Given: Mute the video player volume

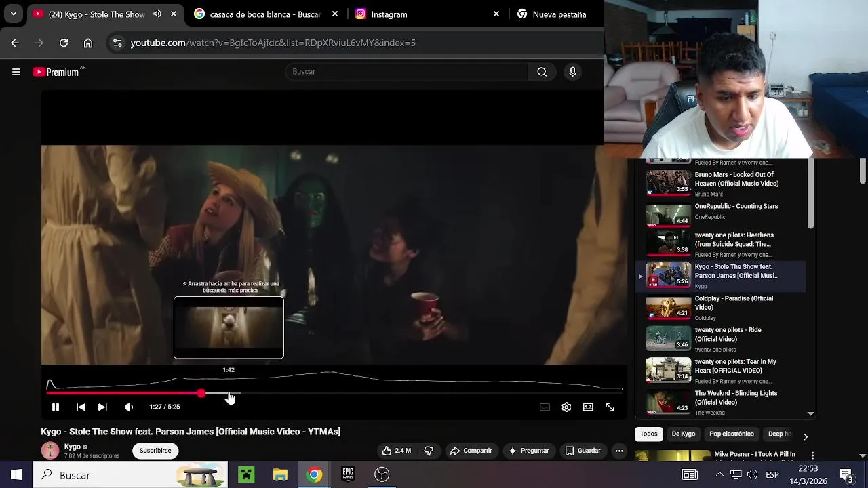Looking at the screenshot, I should click(x=129, y=407).
